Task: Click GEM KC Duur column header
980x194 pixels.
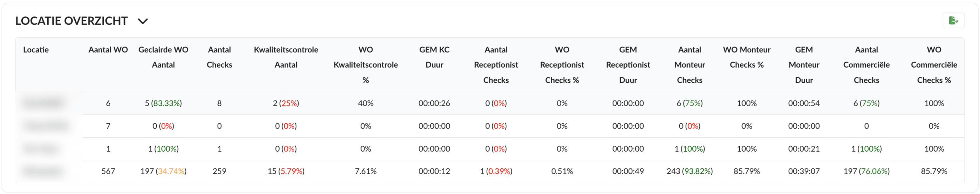Action: [434, 57]
